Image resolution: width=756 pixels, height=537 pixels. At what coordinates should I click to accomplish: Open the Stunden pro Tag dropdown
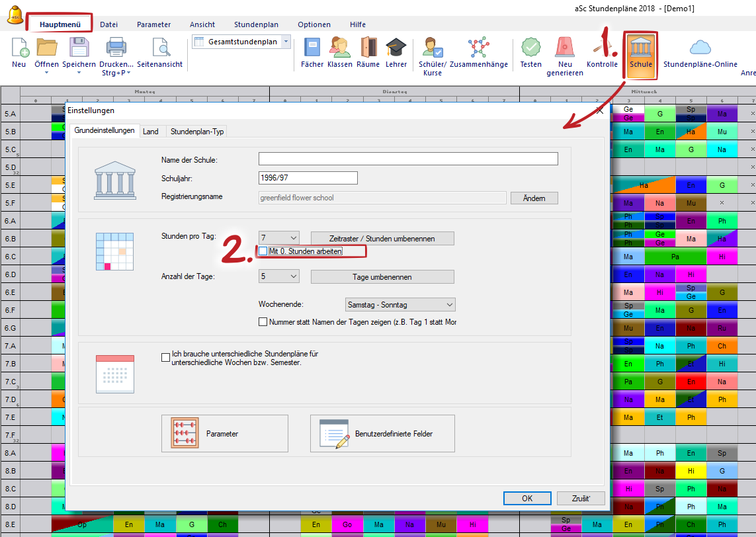click(278, 237)
